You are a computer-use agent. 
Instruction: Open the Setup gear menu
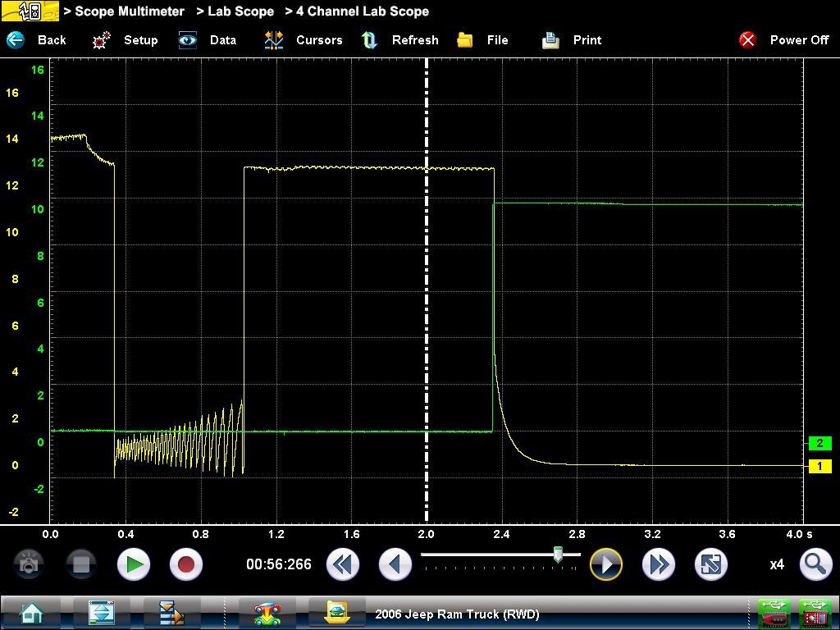click(x=102, y=39)
